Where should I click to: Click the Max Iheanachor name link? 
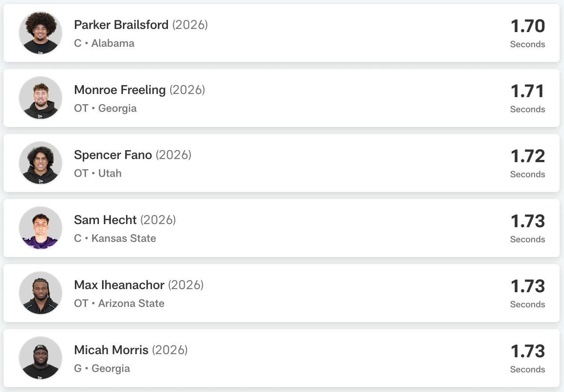pyautogui.click(x=119, y=285)
